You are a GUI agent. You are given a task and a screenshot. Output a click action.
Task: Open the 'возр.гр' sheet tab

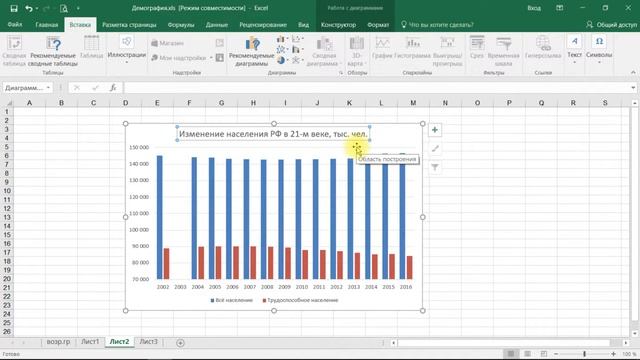coord(58,342)
